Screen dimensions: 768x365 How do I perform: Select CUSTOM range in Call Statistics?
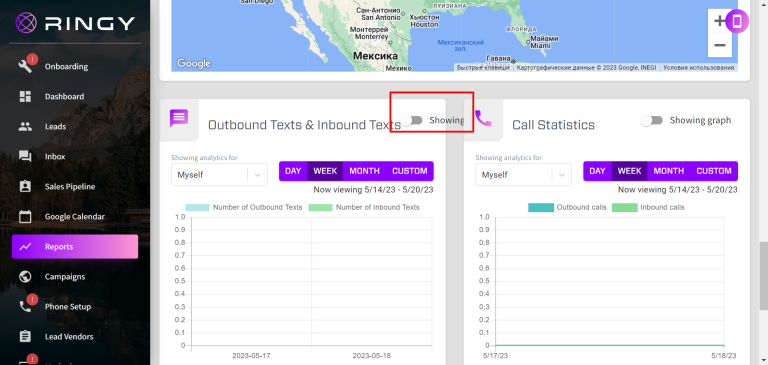[714, 171]
